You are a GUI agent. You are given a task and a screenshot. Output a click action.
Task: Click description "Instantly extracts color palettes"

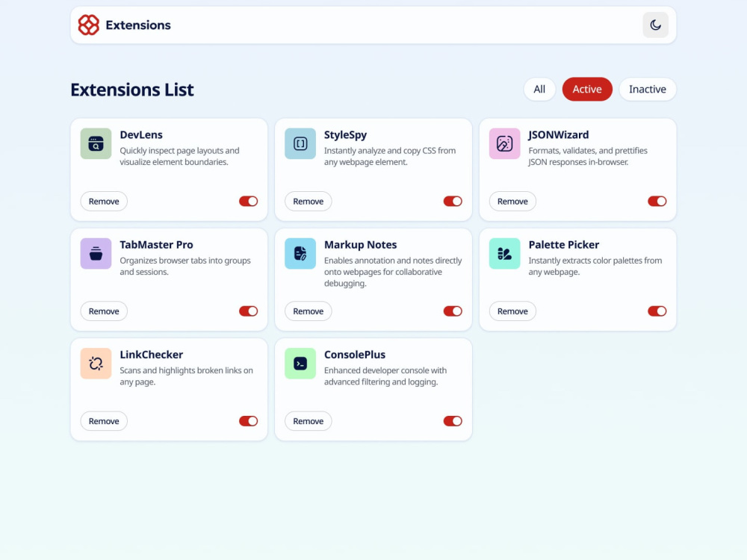point(595,267)
